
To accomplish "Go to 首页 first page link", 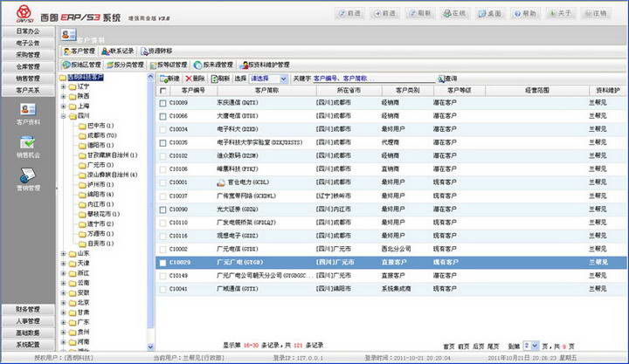I will [x=449, y=347].
